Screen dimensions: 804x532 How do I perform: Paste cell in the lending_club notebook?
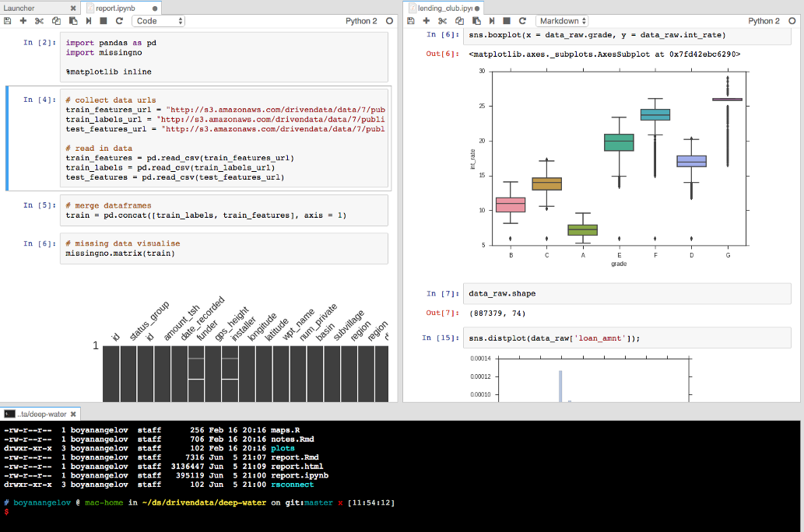(476, 21)
